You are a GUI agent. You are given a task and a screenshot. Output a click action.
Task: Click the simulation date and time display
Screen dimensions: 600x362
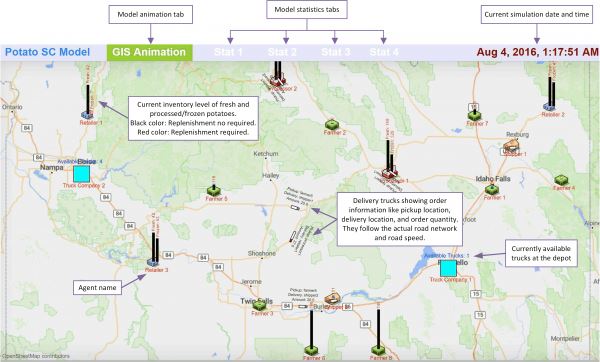pos(537,52)
